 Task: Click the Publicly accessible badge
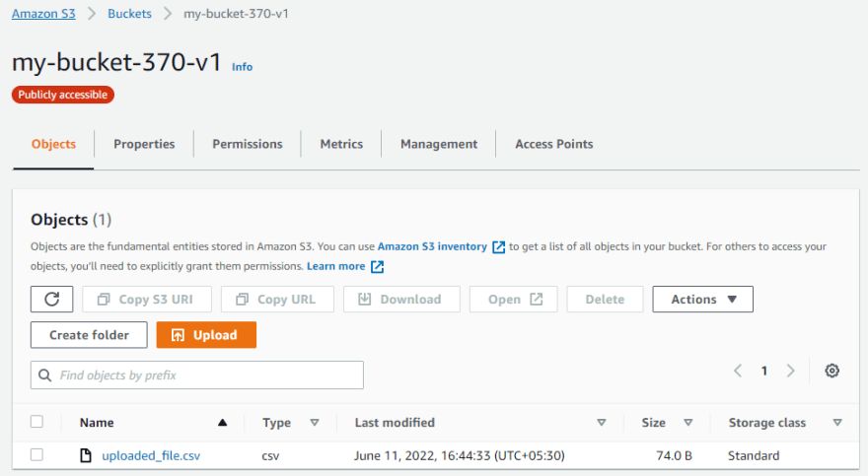point(62,95)
